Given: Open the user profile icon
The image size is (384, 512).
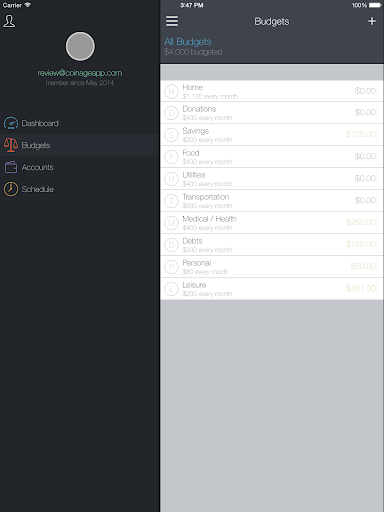Looking at the screenshot, I should pos(9,21).
